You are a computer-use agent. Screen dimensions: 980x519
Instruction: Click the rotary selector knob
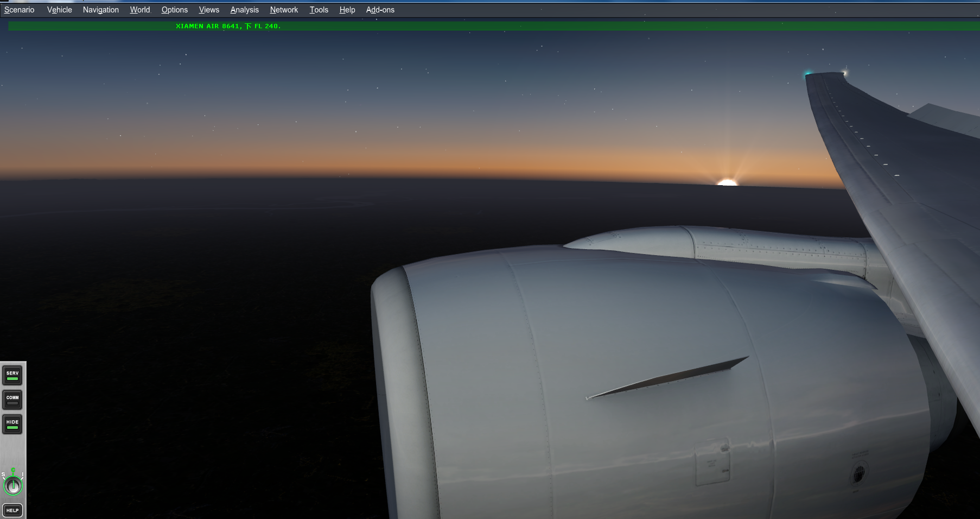[13, 485]
